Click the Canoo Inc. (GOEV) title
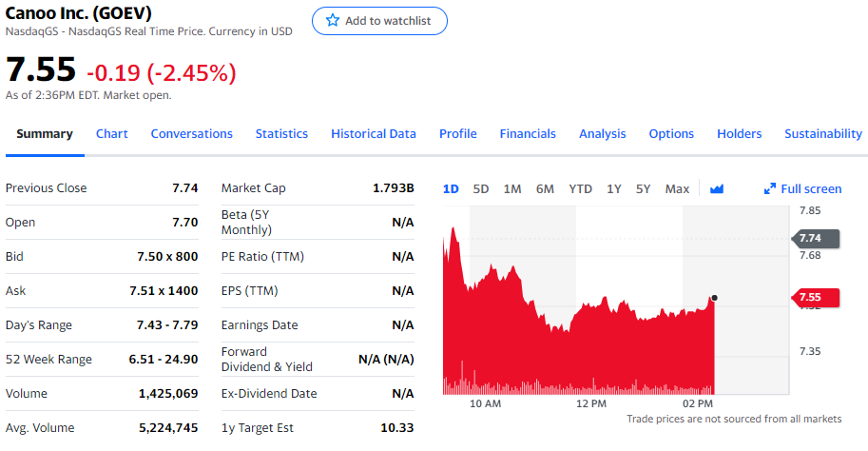 (78, 12)
